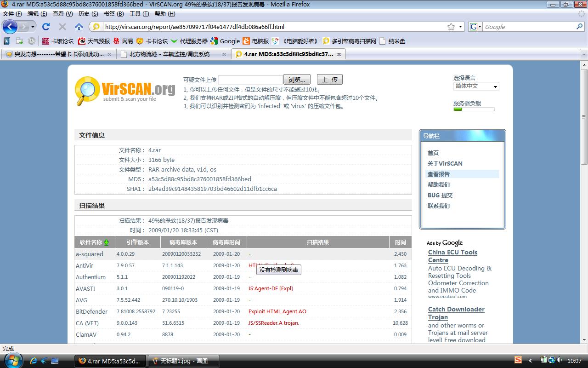Image resolution: width=588 pixels, height=368 pixels.
Task: Click into the 可疑文件上传 file path field
Action: coord(250,80)
